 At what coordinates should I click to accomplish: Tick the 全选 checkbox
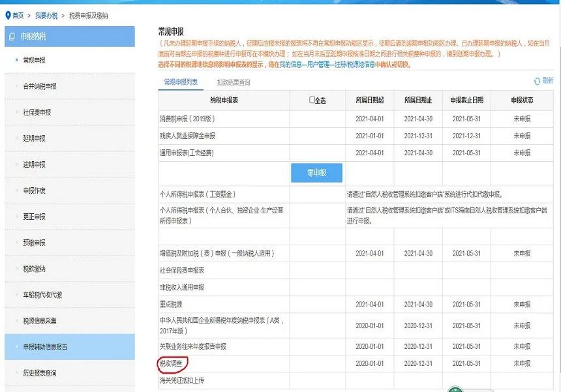[x=312, y=100]
